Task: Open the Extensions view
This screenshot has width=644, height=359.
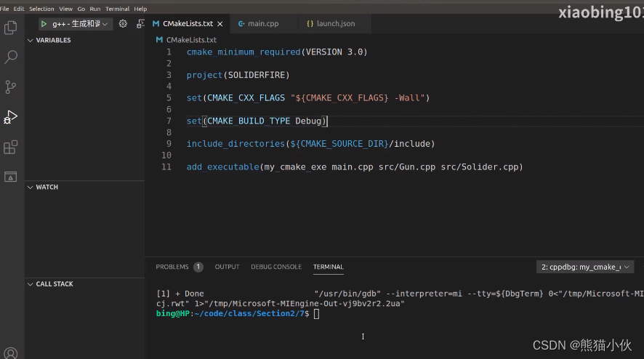Action: tap(11, 147)
